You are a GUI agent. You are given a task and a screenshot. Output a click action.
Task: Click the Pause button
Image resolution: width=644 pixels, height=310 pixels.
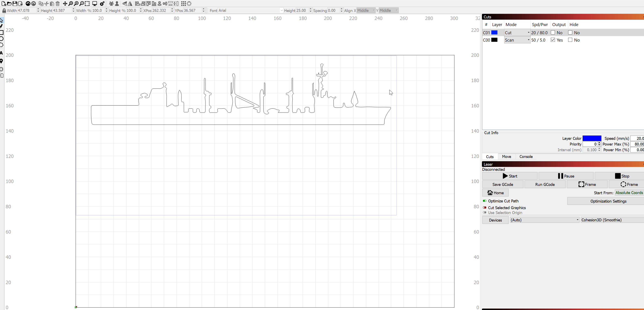click(x=566, y=176)
